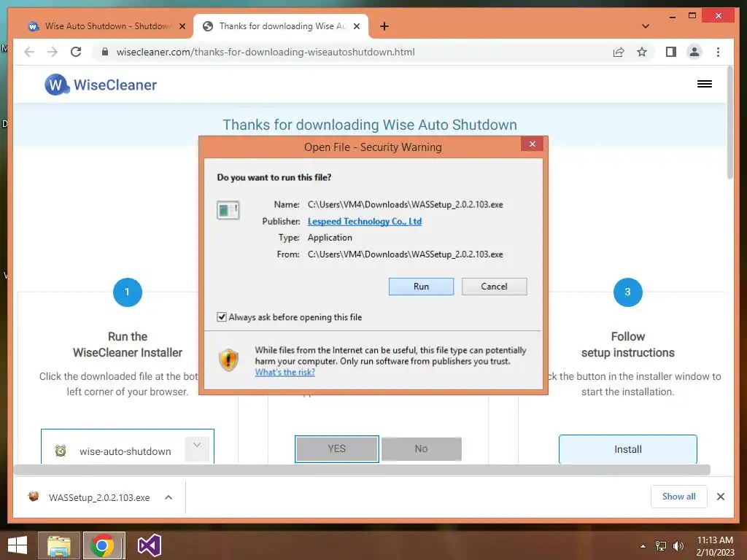Select the 'Follow setup instructions' heading
The image size is (747, 560).
point(628,345)
